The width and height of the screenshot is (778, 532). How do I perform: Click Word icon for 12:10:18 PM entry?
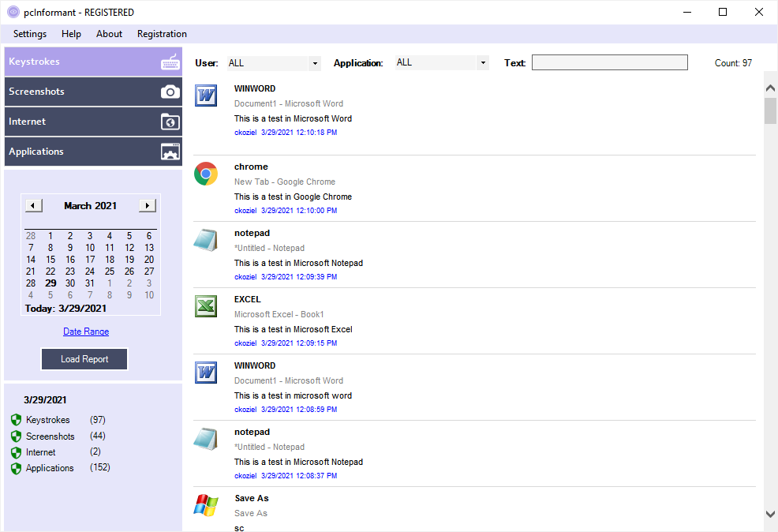click(x=206, y=96)
